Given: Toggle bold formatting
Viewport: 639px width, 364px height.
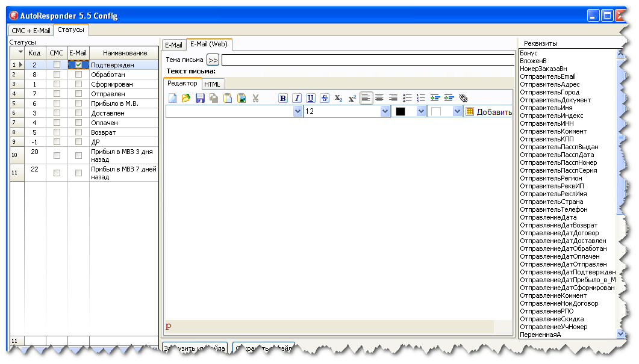Looking at the screenshot, I should tap(283, 98).
